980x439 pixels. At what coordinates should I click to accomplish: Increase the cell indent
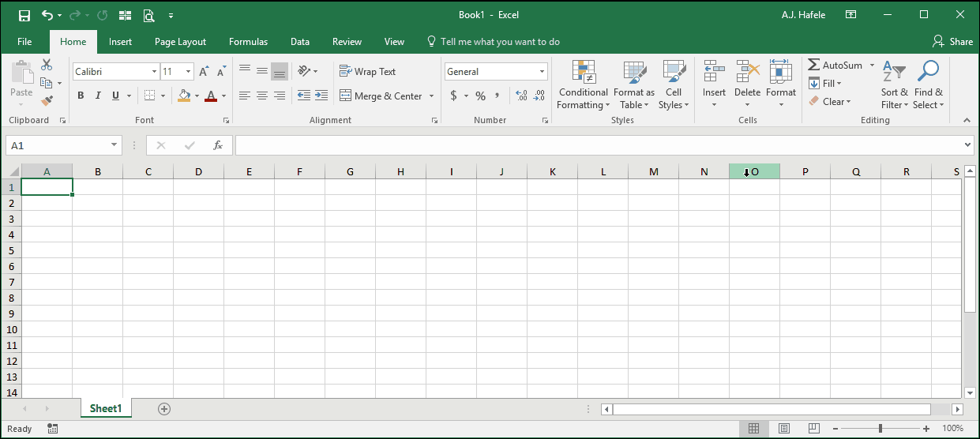coord(321,96)
